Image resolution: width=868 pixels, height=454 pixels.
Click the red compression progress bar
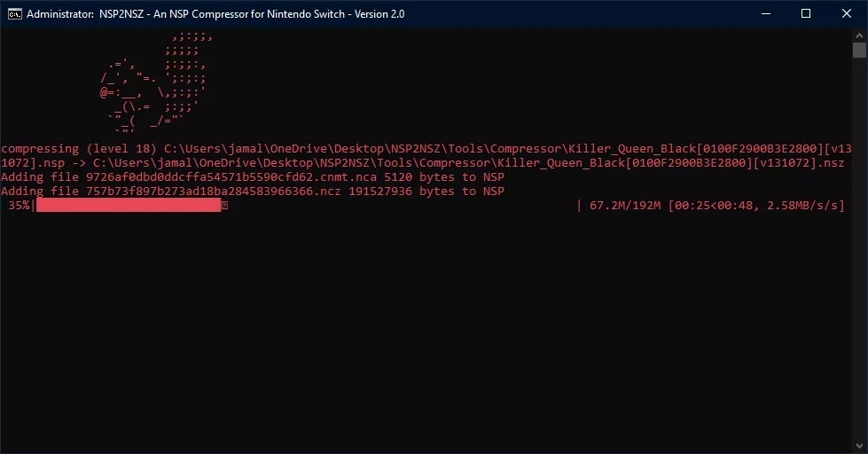tap(128, 206)
